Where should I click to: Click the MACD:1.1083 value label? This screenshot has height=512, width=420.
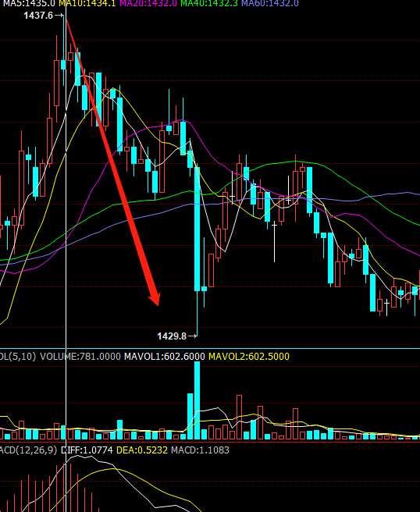click(200, 450)
